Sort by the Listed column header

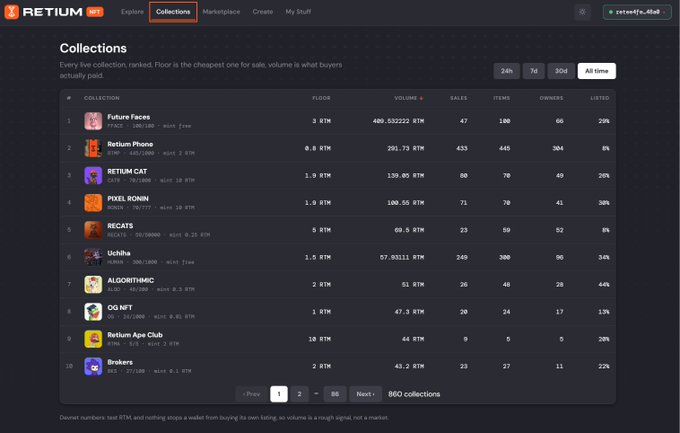[x=600, y=98]
